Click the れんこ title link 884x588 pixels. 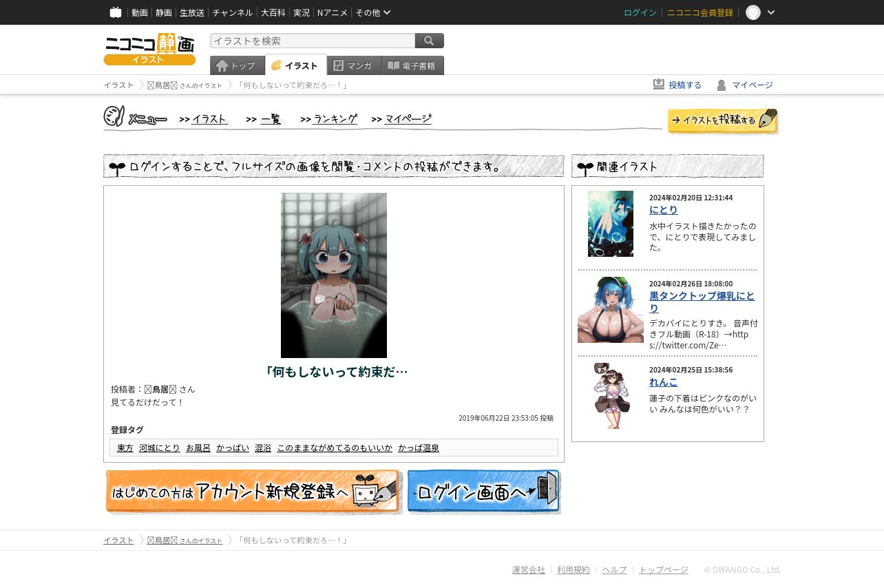click(664, 382)
